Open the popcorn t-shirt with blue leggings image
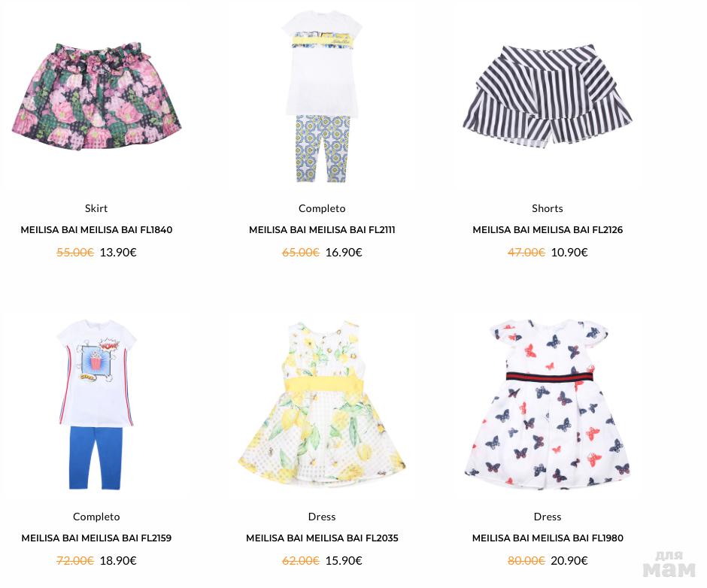Screen dimensions: 707x588 (x=96, y=405)
